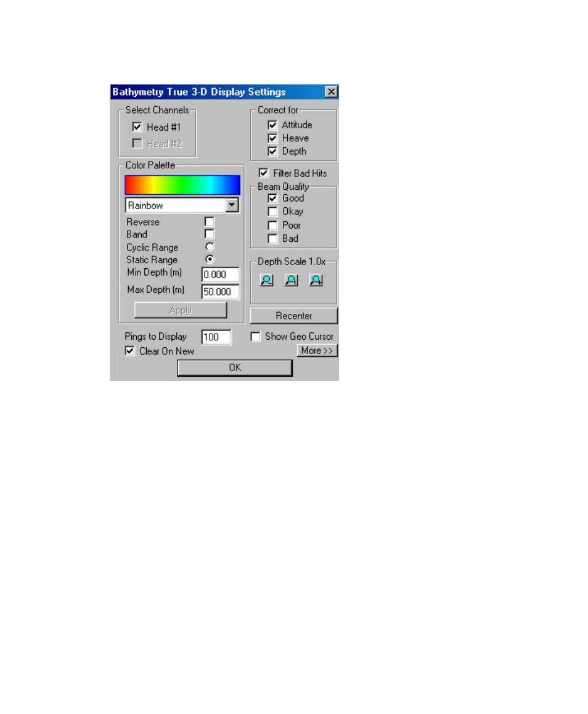Click the depth scale zoom out icon
588x714 pixels.
click(x=266, y=281)
